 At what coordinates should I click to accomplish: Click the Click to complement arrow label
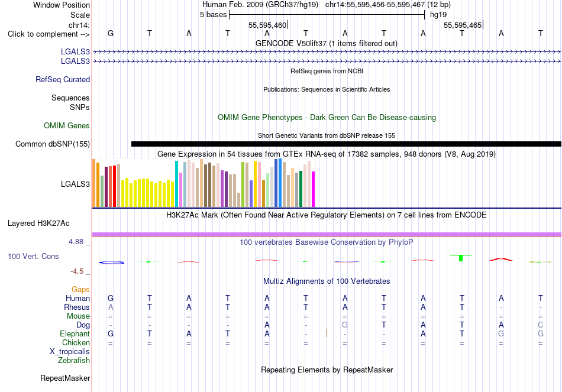click(49, 34)
